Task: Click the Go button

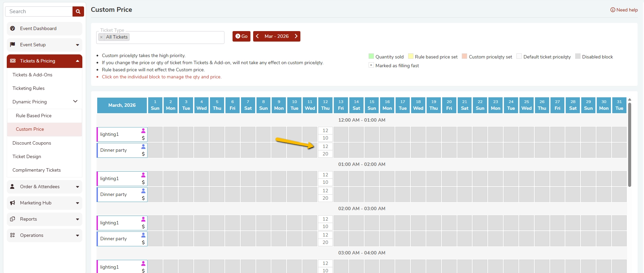Action: click(x=241, y=36)
